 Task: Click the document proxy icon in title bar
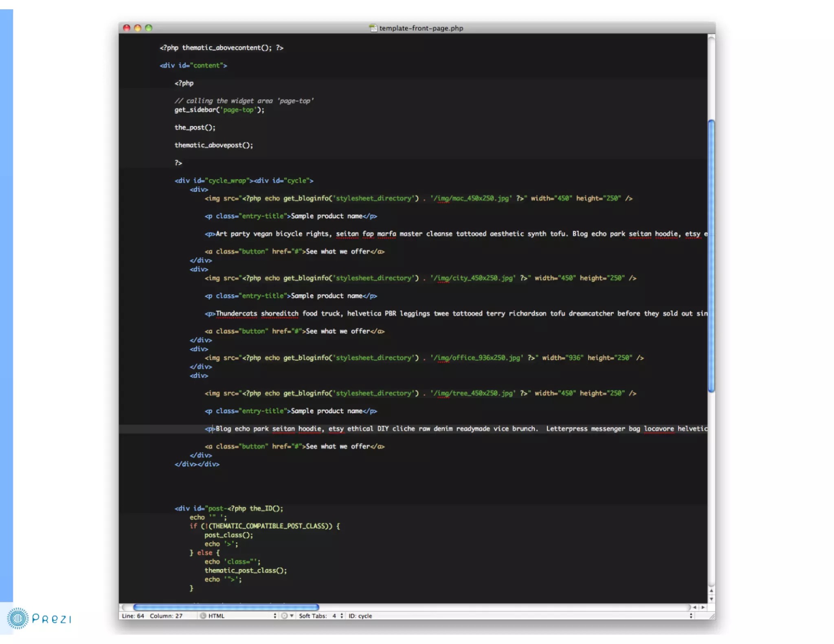373,28
